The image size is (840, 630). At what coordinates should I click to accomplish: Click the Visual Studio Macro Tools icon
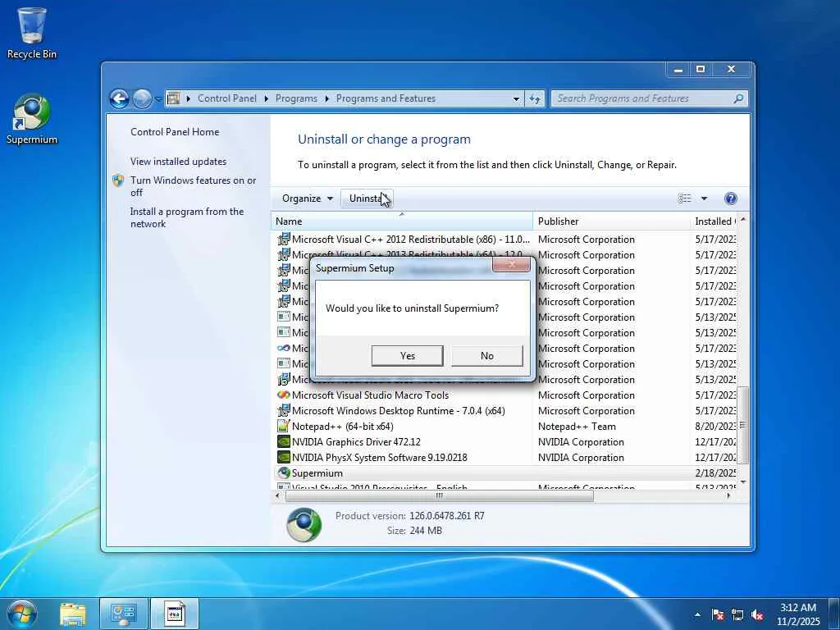pyautogui.click(x=283, y=395)
